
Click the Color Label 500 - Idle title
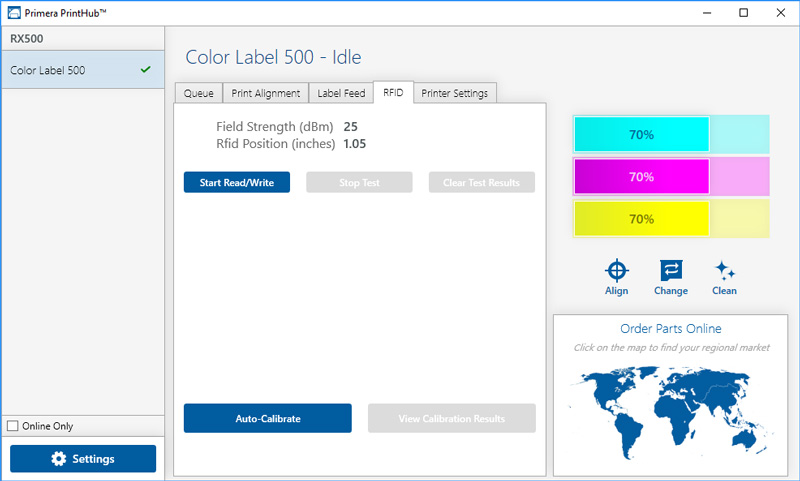(x=273, y=57)
